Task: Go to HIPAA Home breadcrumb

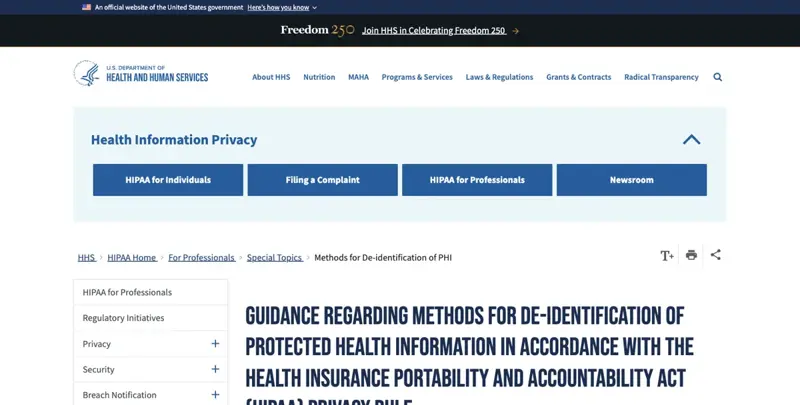Action: (132, 258)
